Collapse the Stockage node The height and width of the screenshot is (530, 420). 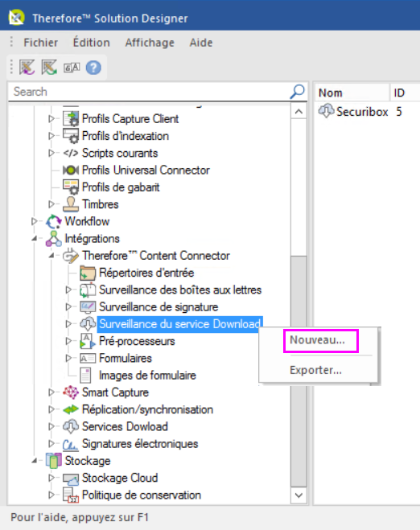pyautogui.click(x=35, y=461)
